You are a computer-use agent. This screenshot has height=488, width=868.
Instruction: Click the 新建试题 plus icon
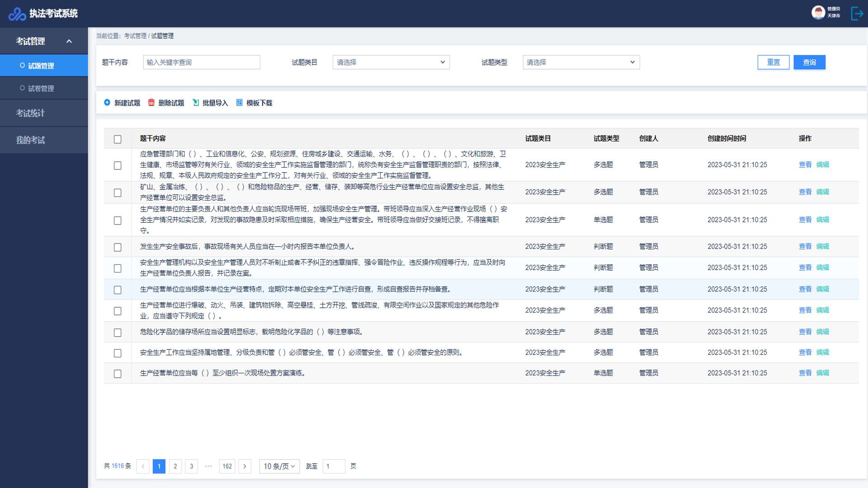[x=107, y=103]
